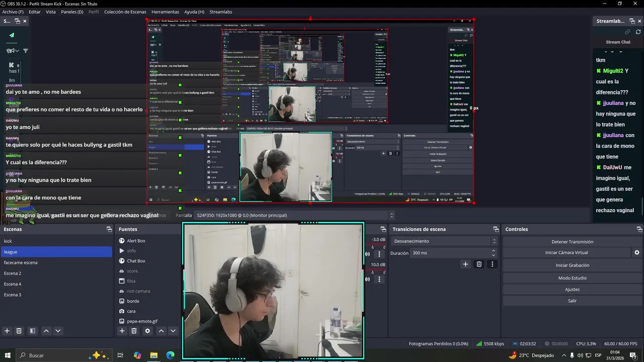Open Ajustes settings
Screen dimensions: 644x362
pos(572,290)
